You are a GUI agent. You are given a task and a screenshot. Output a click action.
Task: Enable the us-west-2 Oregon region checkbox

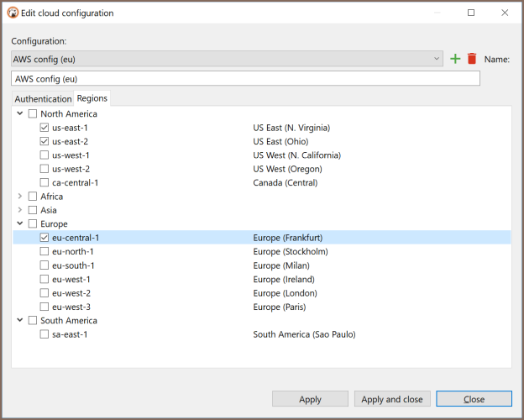(45, 169)
